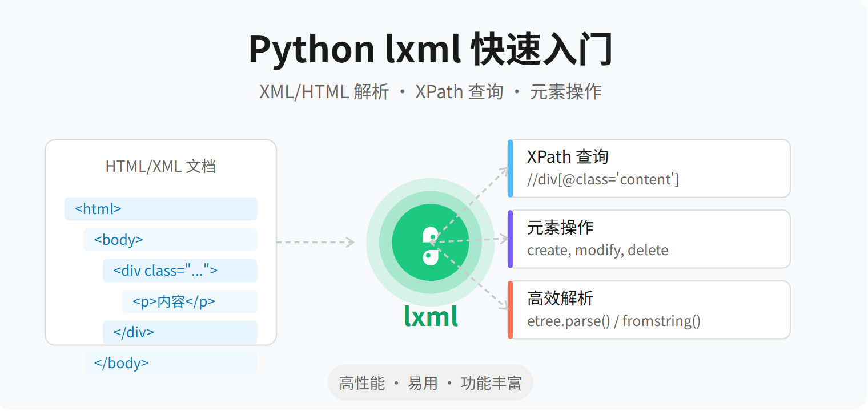Select the 元素操作 card heading
Viewport: 868px width, 411px height.
(x=560, y=227)
